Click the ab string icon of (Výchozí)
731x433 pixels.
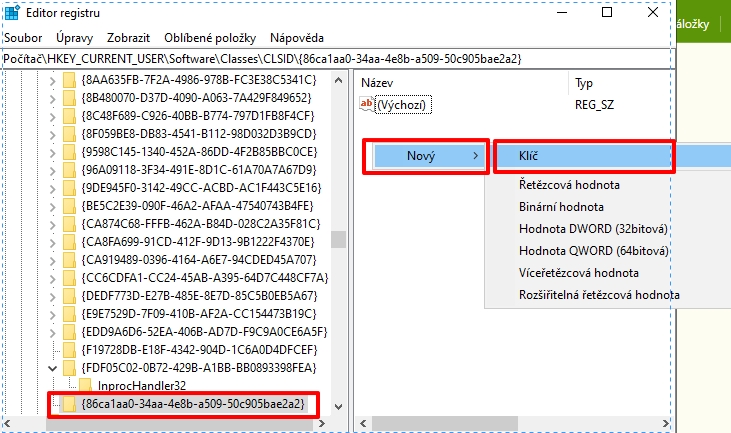(366, 104)
